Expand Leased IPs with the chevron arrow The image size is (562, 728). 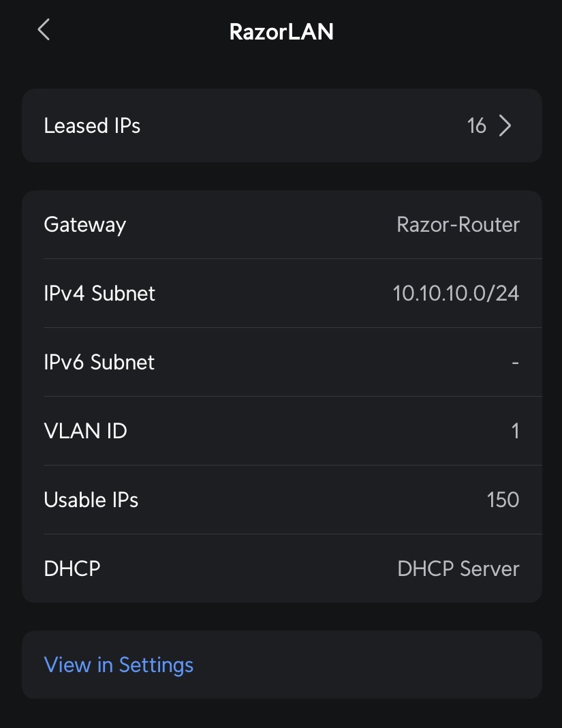point(505,126)
